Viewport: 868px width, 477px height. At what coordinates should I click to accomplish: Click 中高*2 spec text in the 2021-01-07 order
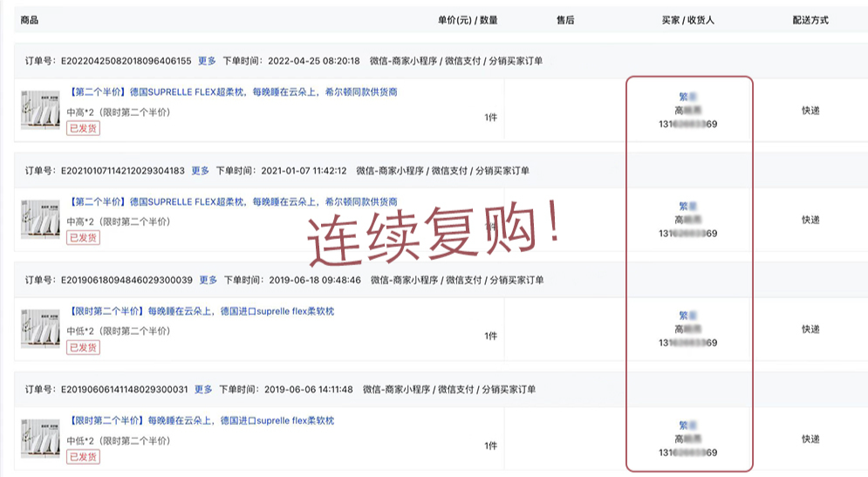click(119, 221)
